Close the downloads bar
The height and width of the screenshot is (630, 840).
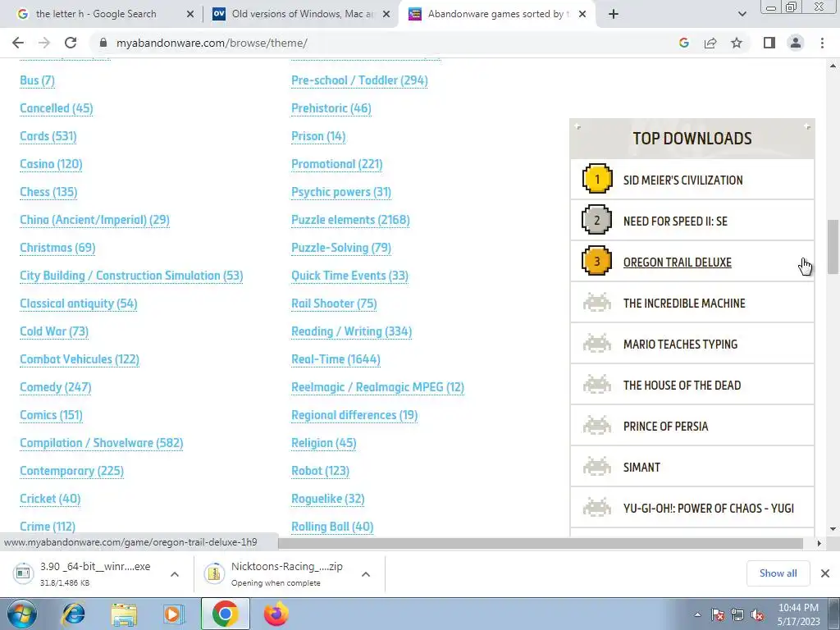[x=825, y=573]
